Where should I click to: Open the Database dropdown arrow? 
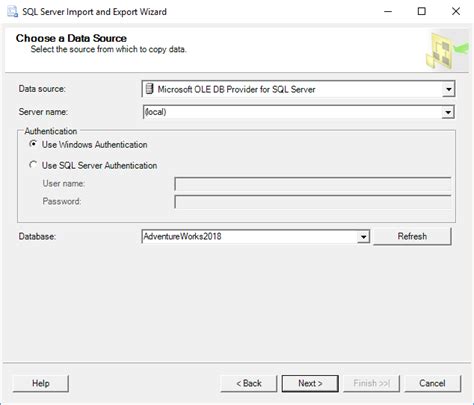[363, 237]
